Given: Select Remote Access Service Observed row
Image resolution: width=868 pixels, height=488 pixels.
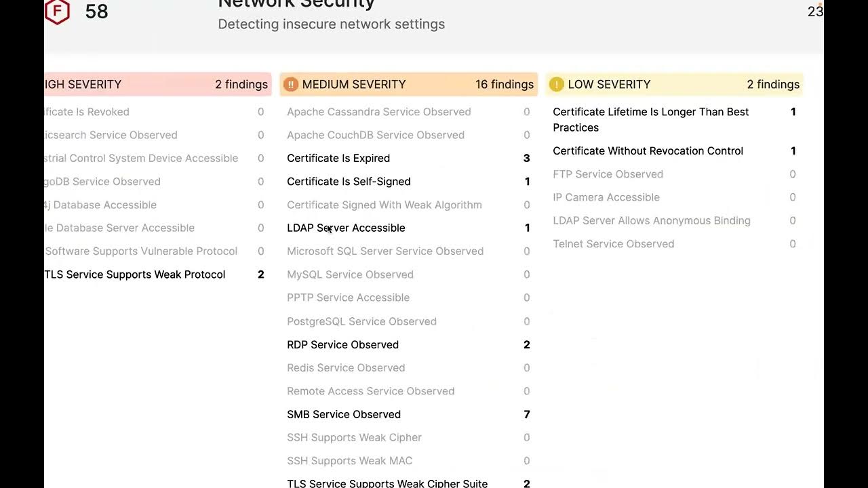Looking at the screenshot, I should (x=408, y=391).
